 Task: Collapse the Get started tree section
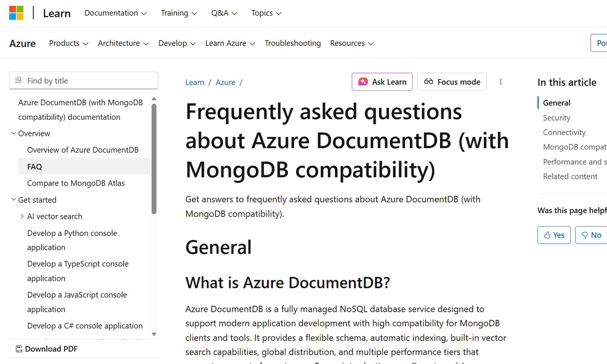pos(13,200)
